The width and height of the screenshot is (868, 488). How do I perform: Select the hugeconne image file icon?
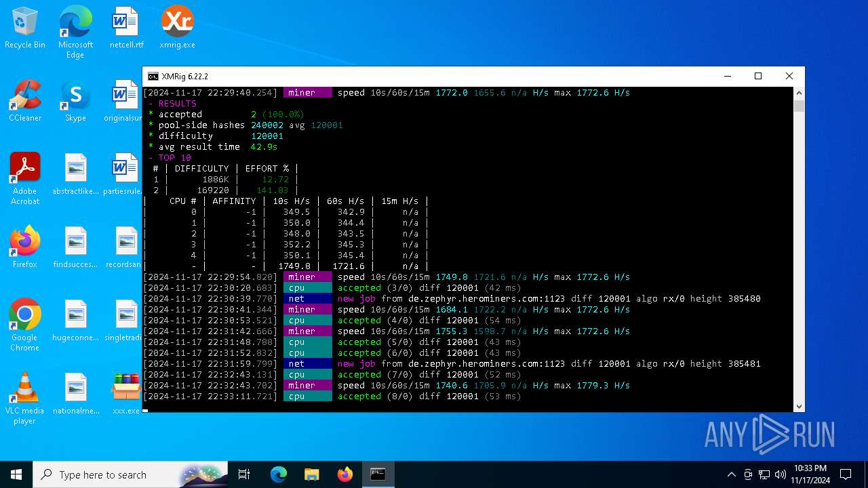tap(75, 321)
